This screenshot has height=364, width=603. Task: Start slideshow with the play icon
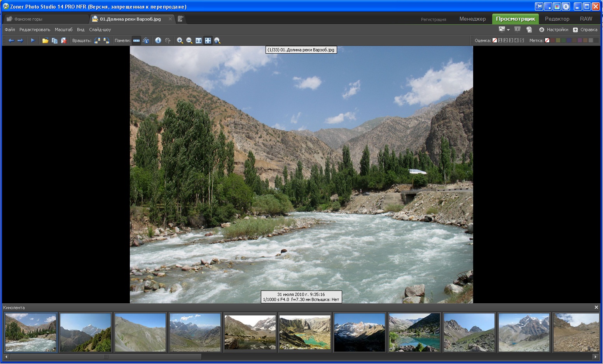point(33,40)
